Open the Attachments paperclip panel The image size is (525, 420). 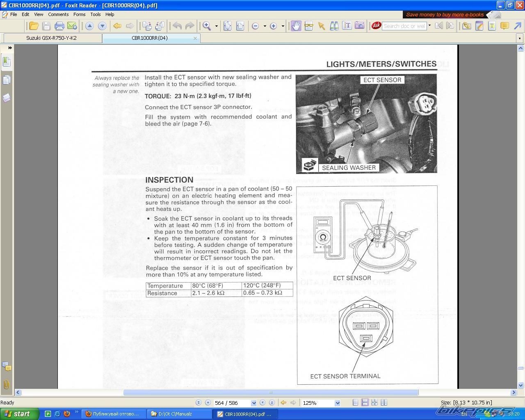pyautogui.click(x=7, y=384)
